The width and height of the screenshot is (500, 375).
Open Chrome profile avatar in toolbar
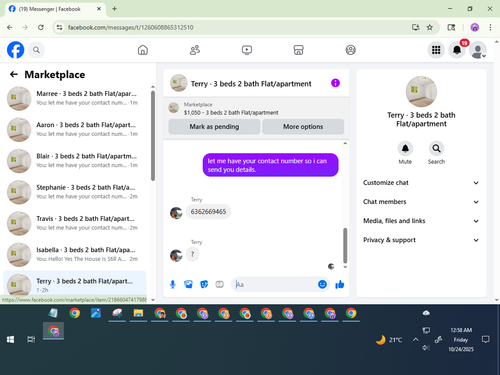pos(475,27)
